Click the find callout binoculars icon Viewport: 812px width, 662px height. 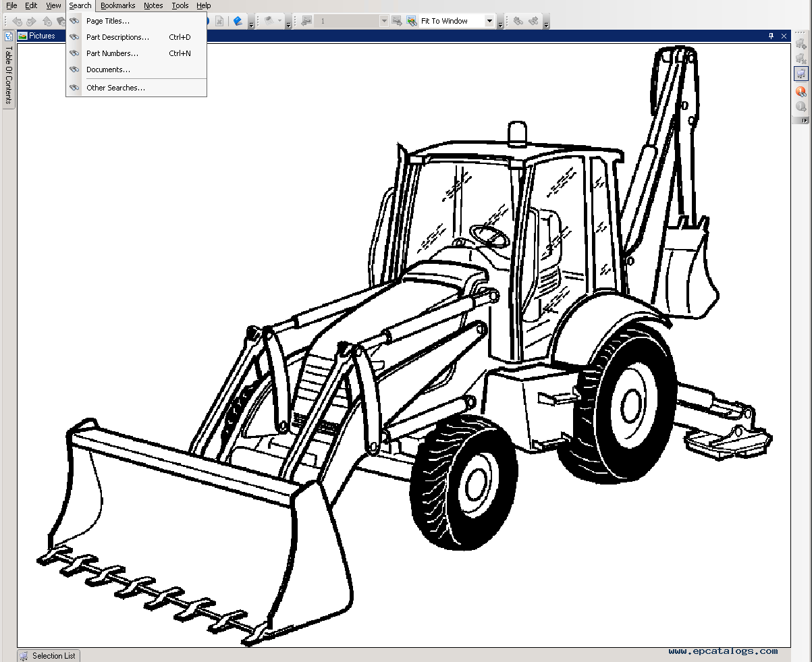coord(801,91)
